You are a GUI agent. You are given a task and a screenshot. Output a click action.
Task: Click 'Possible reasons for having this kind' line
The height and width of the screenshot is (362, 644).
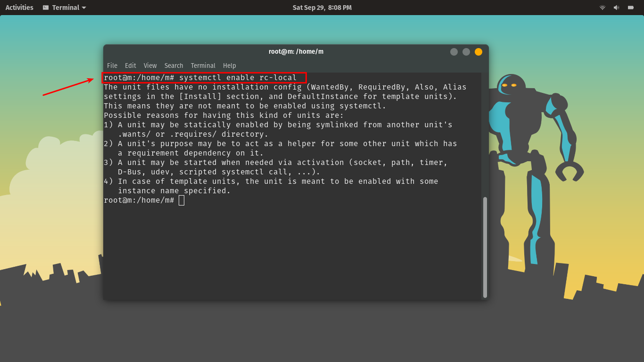(x=224, y=115)
